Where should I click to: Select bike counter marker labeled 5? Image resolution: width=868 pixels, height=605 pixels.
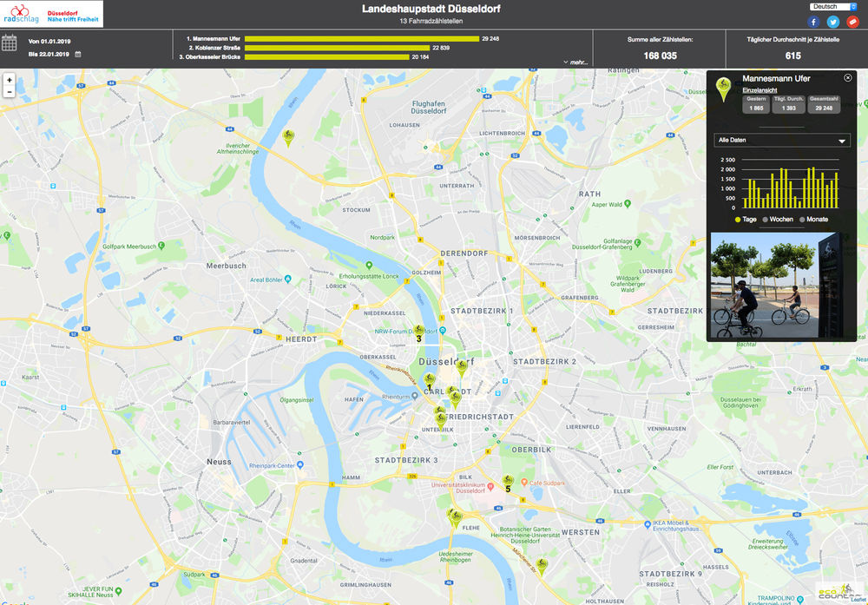[508, 480]
